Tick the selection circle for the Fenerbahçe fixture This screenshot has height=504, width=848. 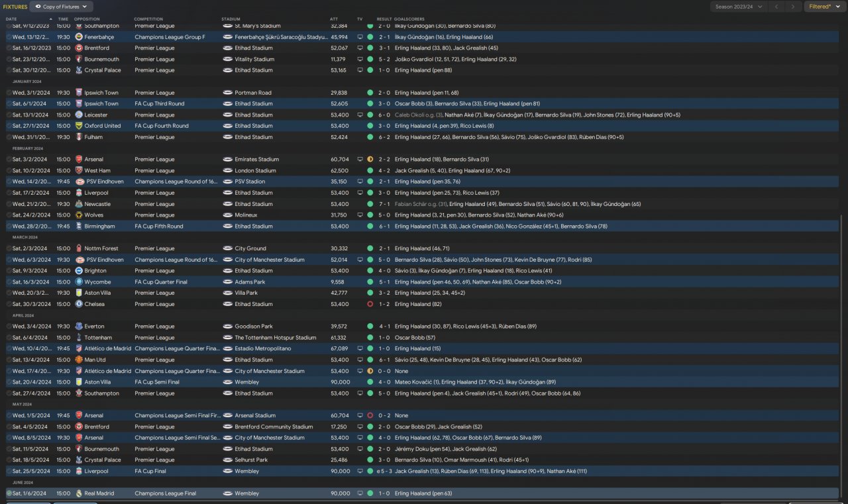coord(9,37)
